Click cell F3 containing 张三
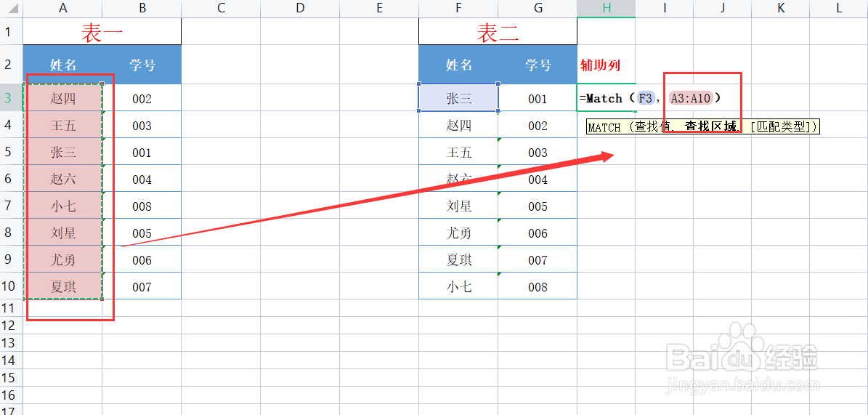This screenshot has width=868, height=415. tap(458, 97)
